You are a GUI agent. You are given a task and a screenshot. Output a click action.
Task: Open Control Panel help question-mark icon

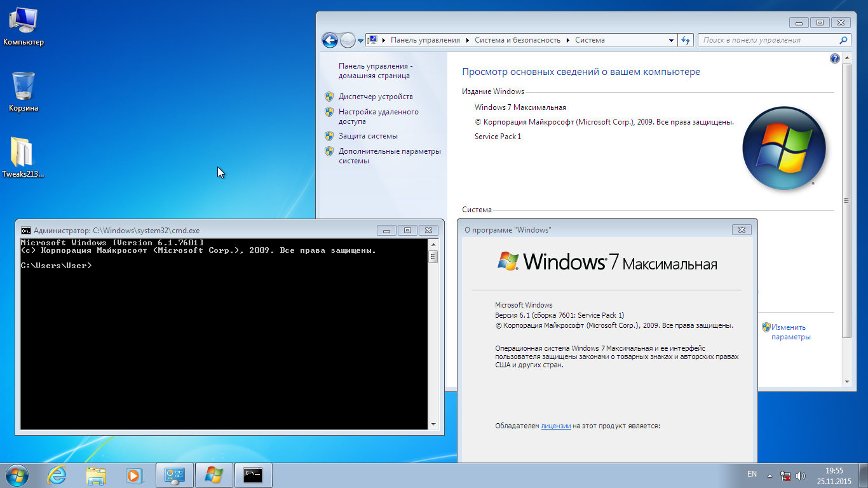(835, 58)
